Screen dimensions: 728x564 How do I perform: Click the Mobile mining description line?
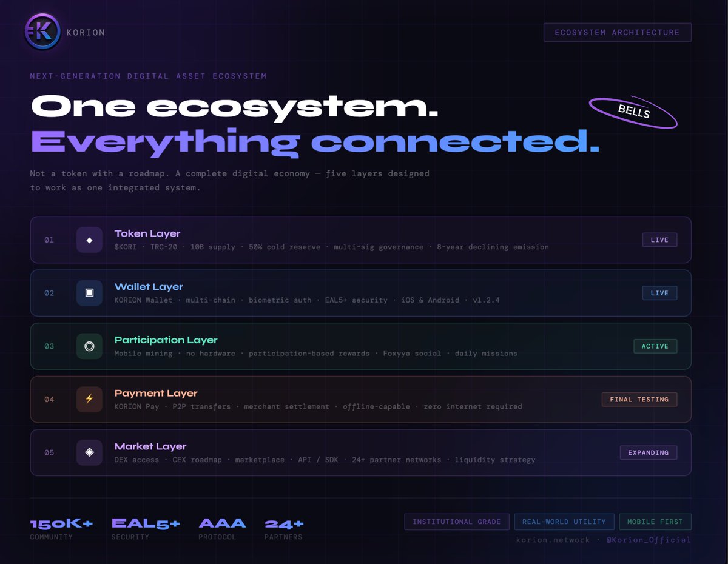coord(315,353)
